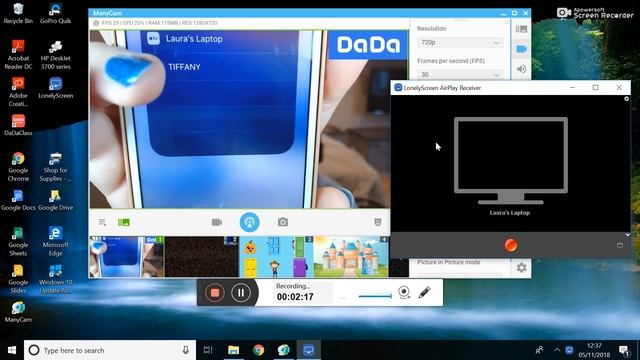Open File Explorer from taskbar
This screenshot has height=360, width=640.
point(233,350)
